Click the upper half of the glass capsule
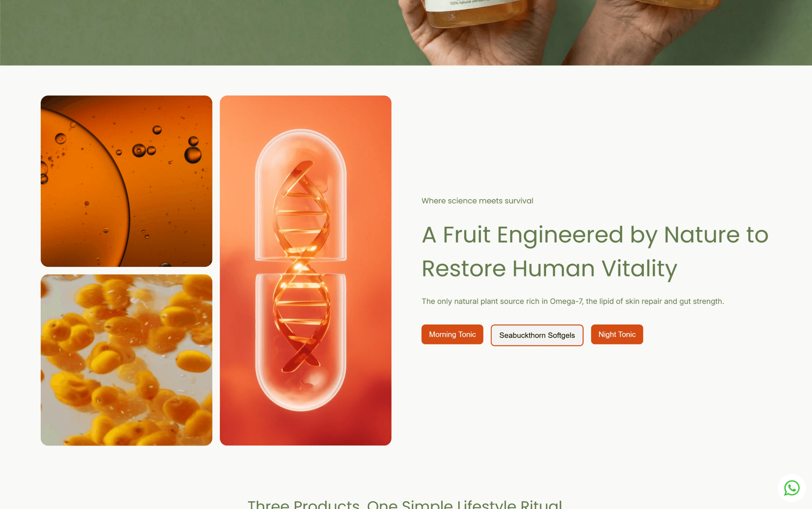Image resolution: width=812 pixels, height=509 pixels. click(301, 195)
